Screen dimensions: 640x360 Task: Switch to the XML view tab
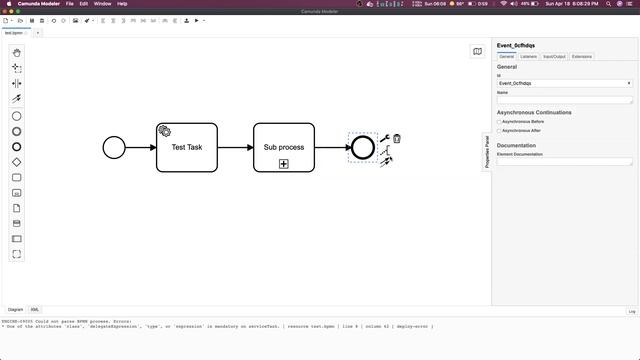point(35,309)
